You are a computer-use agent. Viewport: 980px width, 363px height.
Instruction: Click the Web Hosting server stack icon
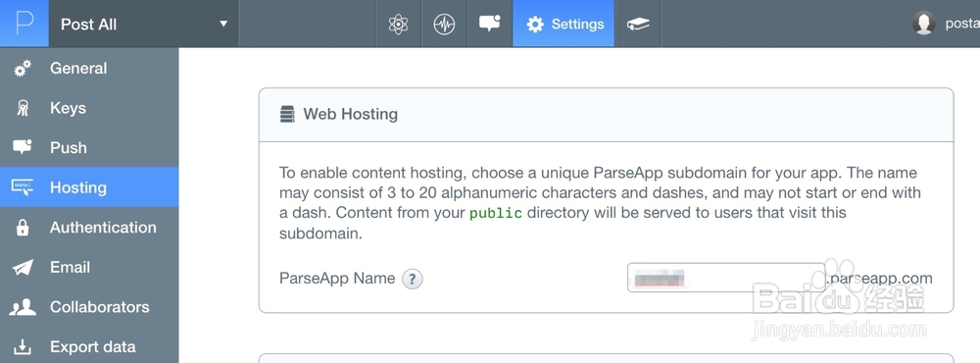click(x=287, y=115)
